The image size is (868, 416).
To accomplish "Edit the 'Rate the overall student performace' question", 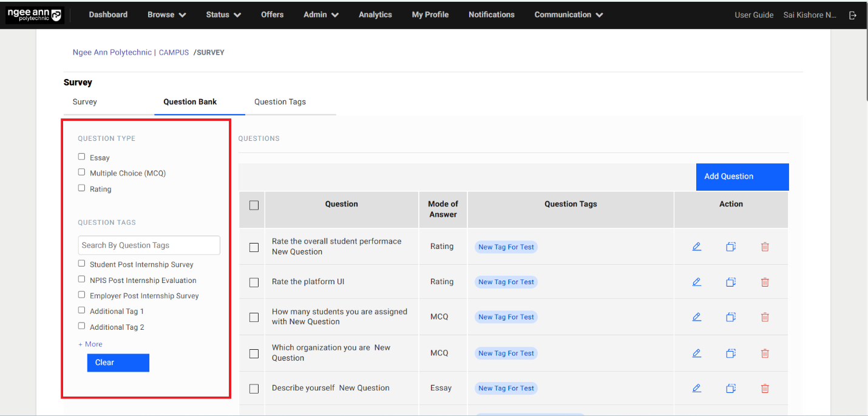I will [696, 247].
